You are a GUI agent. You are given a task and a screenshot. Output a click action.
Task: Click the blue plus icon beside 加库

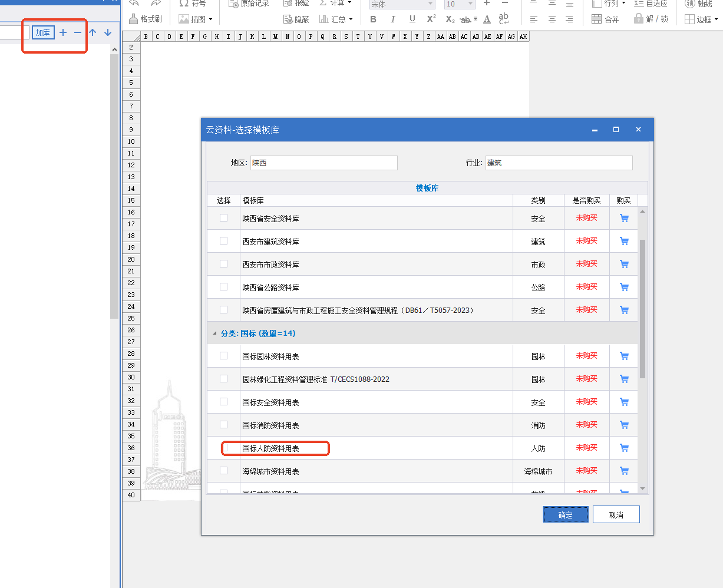pyautogui.click(x=63, y=32)
